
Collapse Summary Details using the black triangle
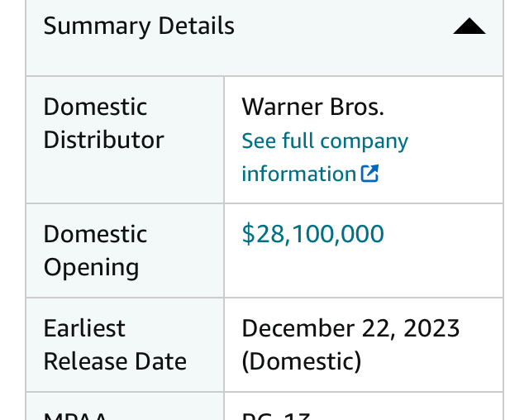469,26
